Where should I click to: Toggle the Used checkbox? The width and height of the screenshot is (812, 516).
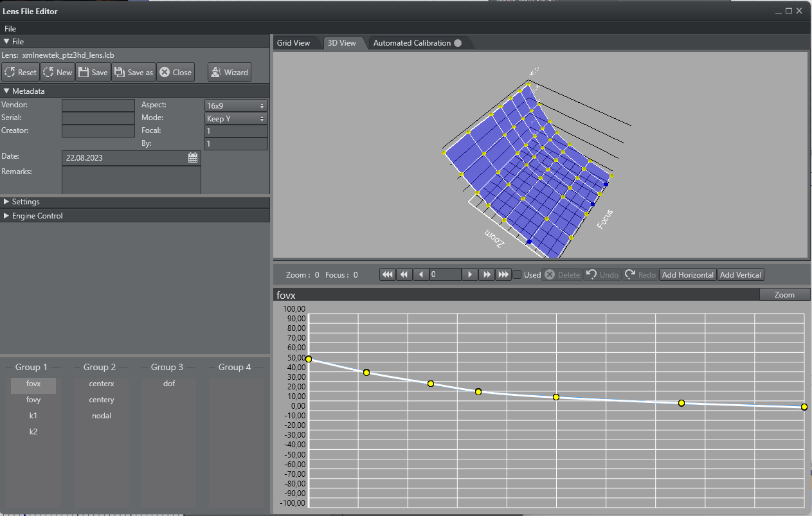click(517, 275)
